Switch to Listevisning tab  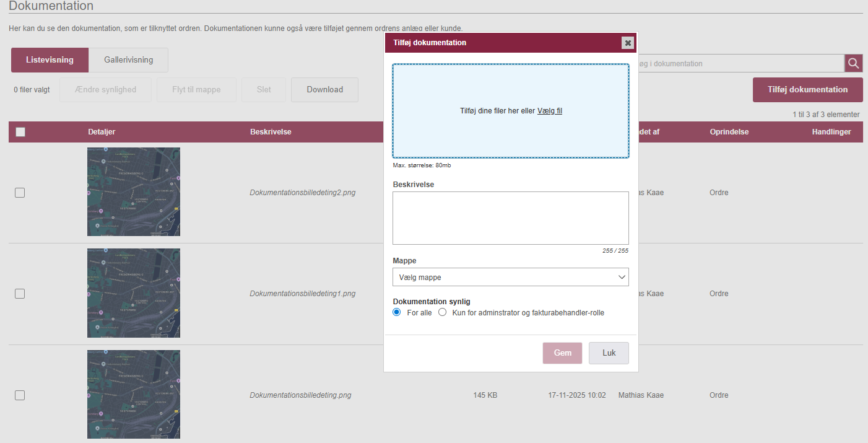50,60
